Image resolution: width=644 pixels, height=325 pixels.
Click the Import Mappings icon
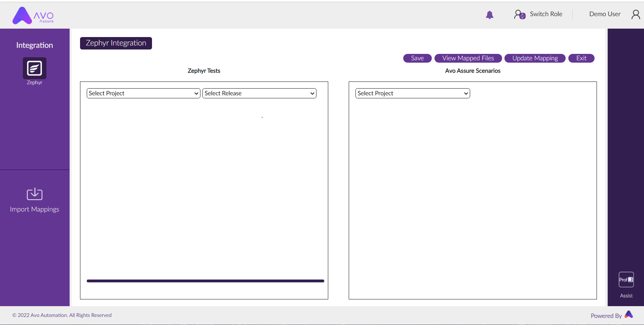tap(35, 194)
